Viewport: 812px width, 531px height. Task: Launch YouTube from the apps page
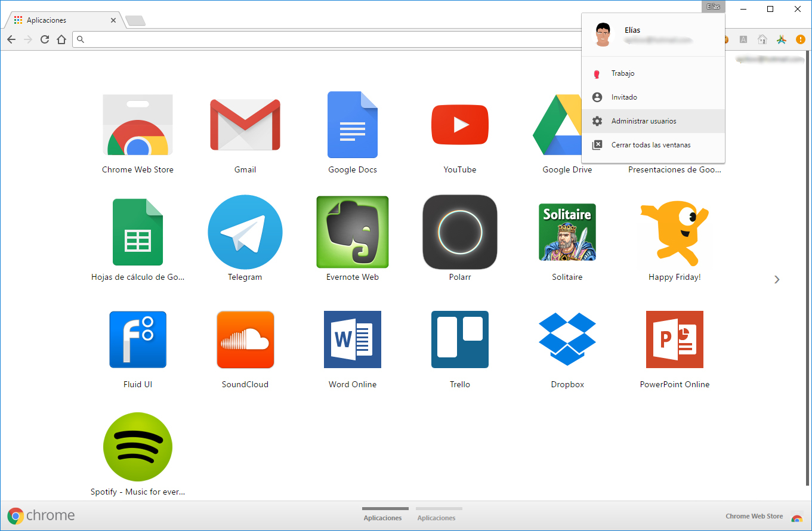(x=459, y=125)
